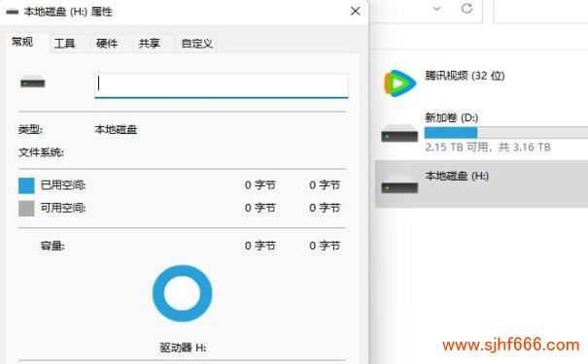Click the 新加卷 (D:) label
The image size is (588, 364).
[x=452, y=117]
